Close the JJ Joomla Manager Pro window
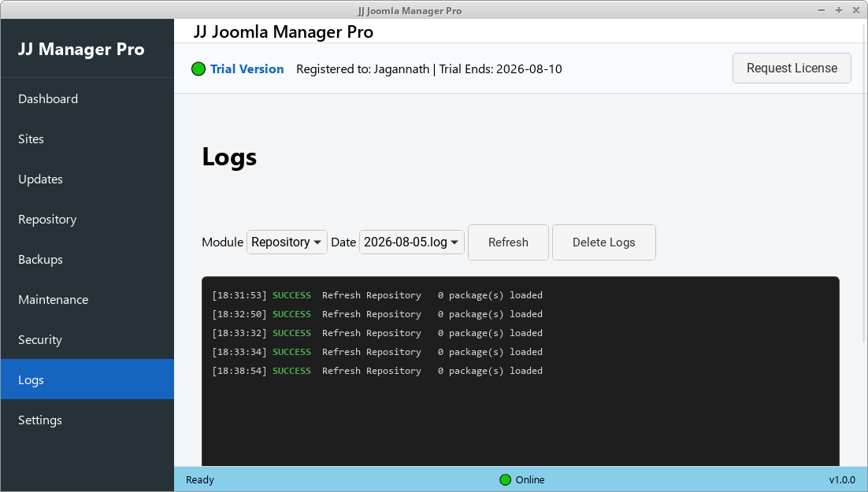 click(856, 10)
